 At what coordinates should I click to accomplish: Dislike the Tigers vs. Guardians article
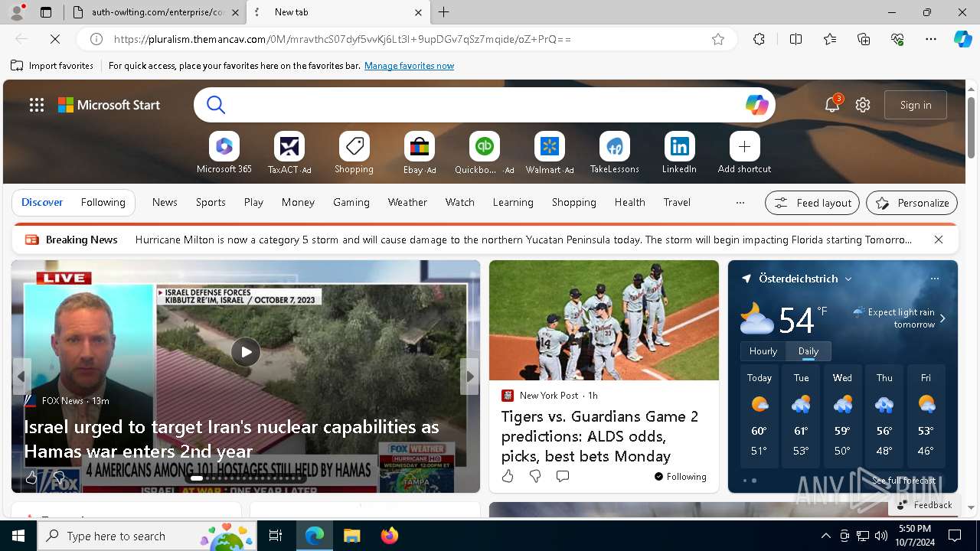535,476
